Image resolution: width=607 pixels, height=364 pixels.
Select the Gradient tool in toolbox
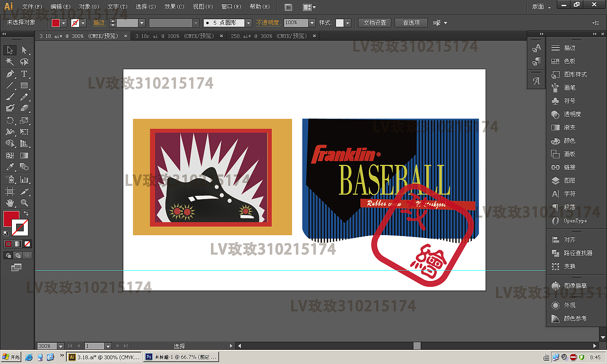pos(24,155)
